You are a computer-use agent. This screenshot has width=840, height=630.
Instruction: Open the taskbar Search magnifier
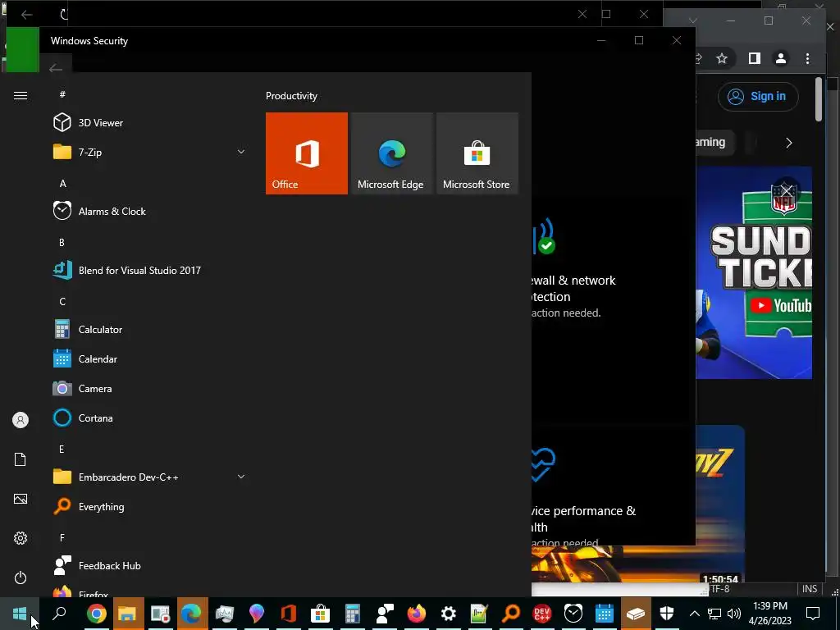59,614
